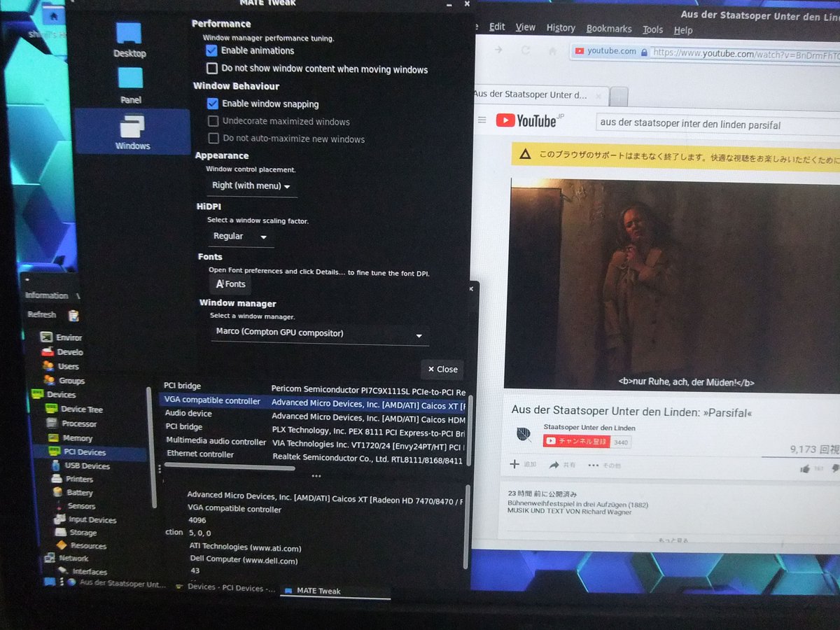Open the Edit menu in the browser
Image resolution: width=840 pixels, height=630 pixels.
(x=497, y=27)
